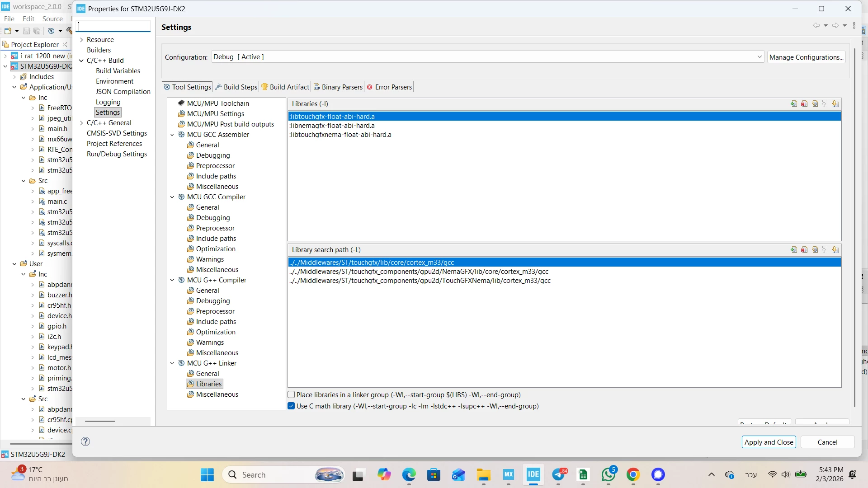Switch to the Build Artifact tab

pyautogui.click(x=285, y=87)
